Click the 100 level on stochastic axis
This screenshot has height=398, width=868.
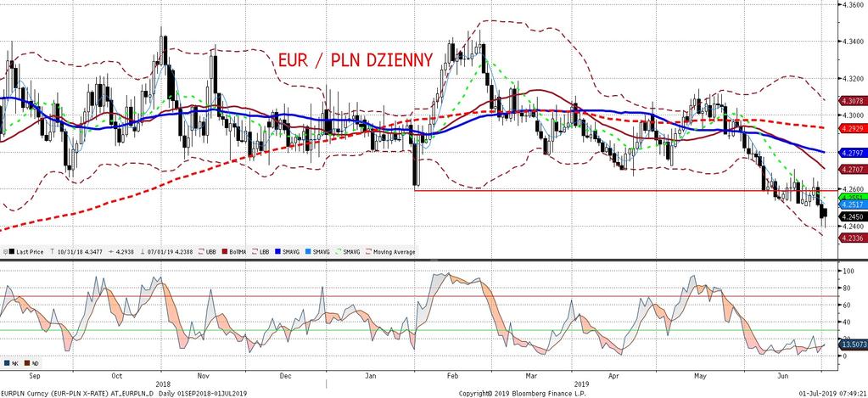click(x=847, y=272)
